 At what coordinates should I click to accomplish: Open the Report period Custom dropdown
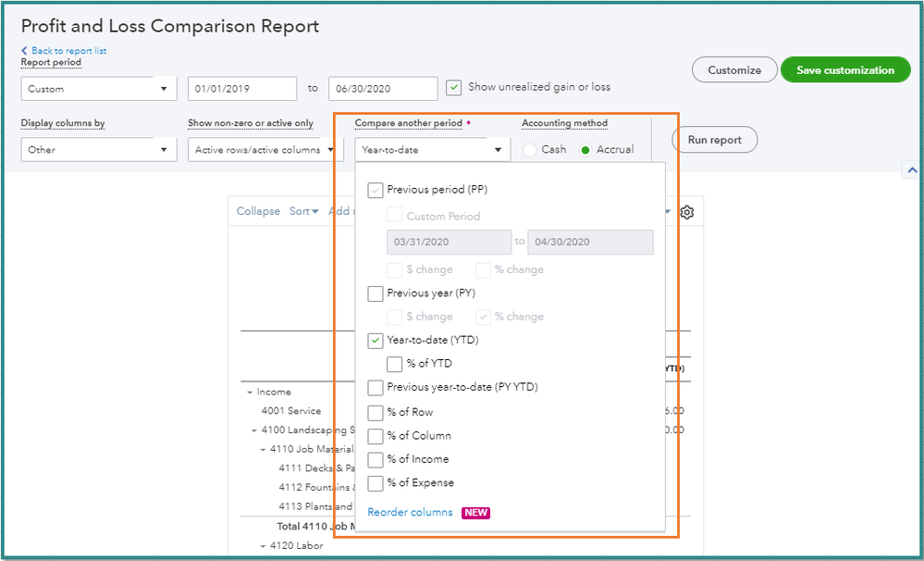pyautogui.click(x=99, y=89)
